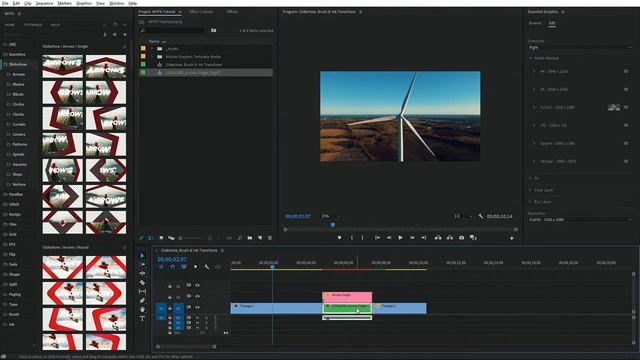Step back one frame
Viewport: 640px width, 360px height.
[389, 238]
